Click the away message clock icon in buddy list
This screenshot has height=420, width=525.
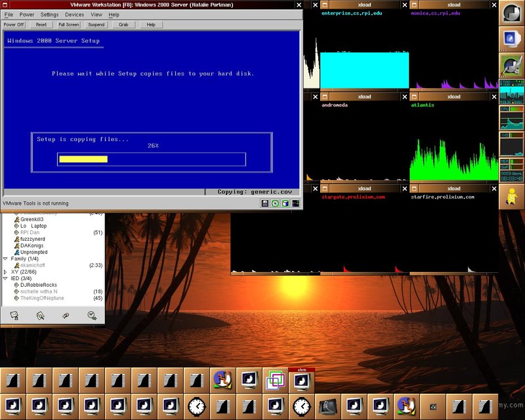(91, 316)
